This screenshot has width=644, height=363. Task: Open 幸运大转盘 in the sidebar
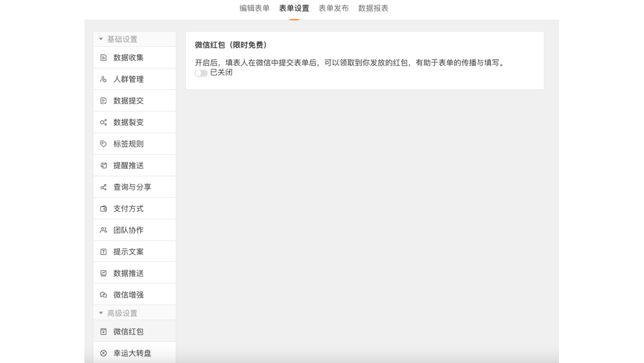tap(135, 353)
